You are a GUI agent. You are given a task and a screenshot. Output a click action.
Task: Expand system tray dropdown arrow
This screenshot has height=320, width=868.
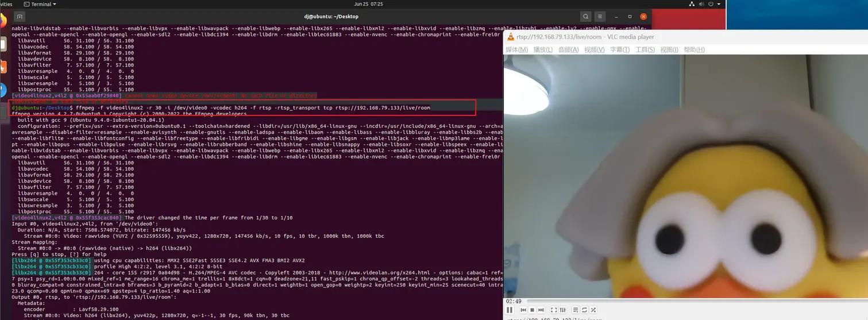719,4
